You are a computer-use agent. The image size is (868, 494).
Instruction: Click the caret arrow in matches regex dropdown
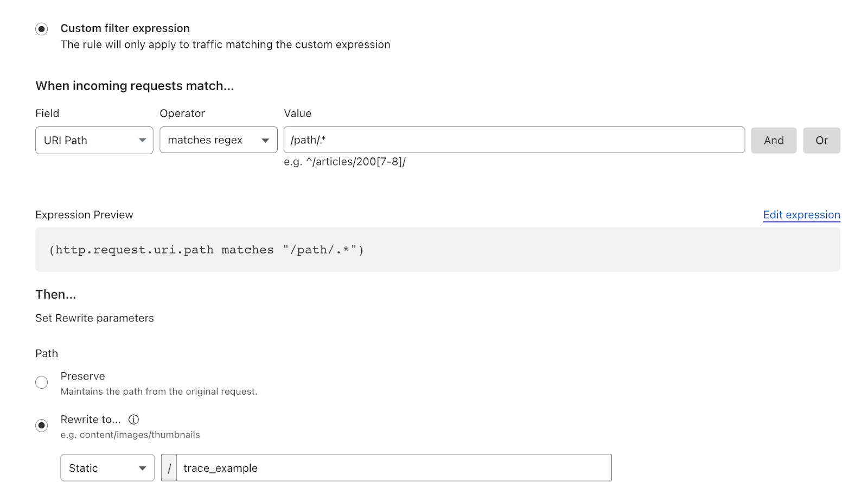[265, 141]
